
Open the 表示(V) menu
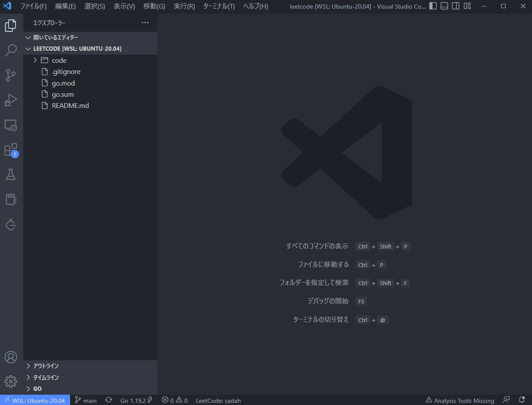[x=124, y=6]
